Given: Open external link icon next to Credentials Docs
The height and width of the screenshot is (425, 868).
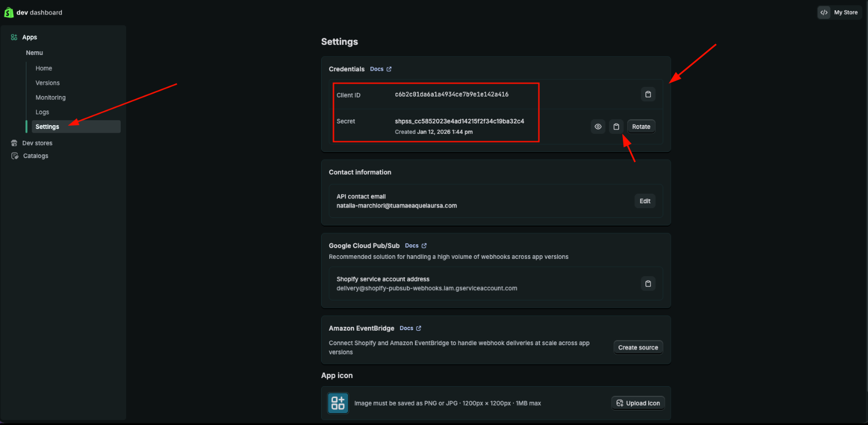Looking at the screenshot, I should tap(389, 69).
